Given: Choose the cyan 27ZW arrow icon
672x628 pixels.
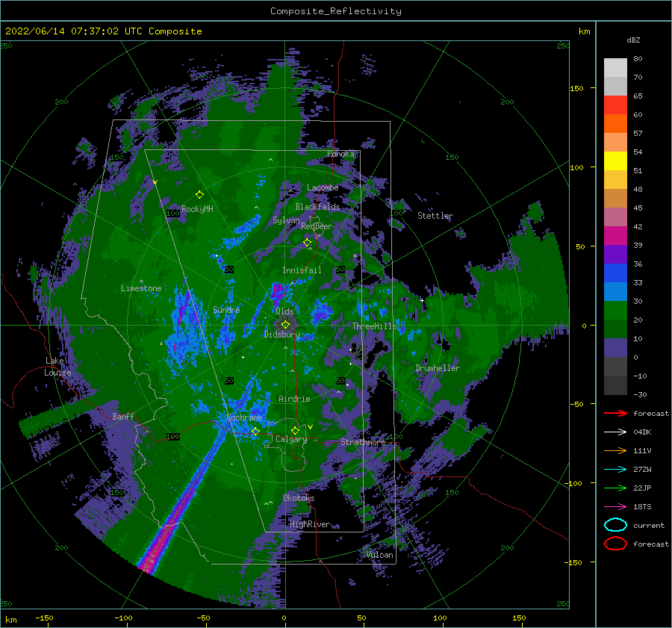Looking at the screenshot, I should [x=615, y=470].
